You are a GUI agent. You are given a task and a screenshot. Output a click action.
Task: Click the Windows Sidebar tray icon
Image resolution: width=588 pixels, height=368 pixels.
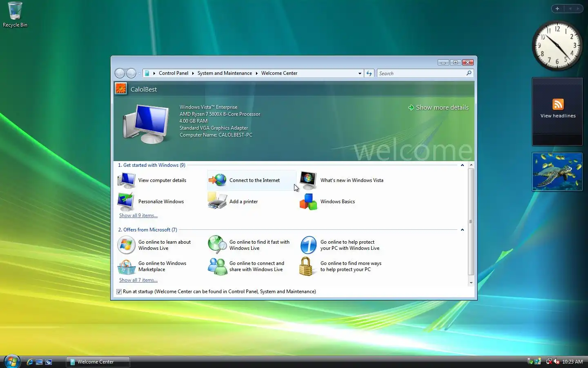(538, 361)
